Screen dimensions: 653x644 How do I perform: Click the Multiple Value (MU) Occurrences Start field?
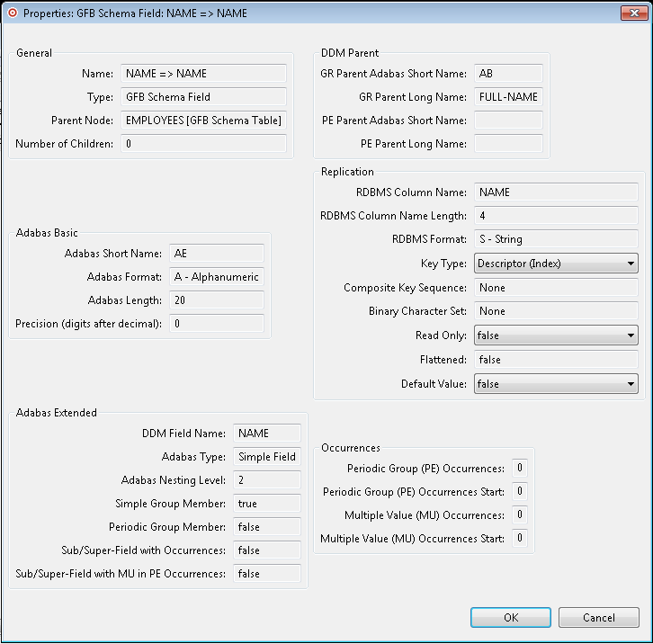tap(520, 539)
